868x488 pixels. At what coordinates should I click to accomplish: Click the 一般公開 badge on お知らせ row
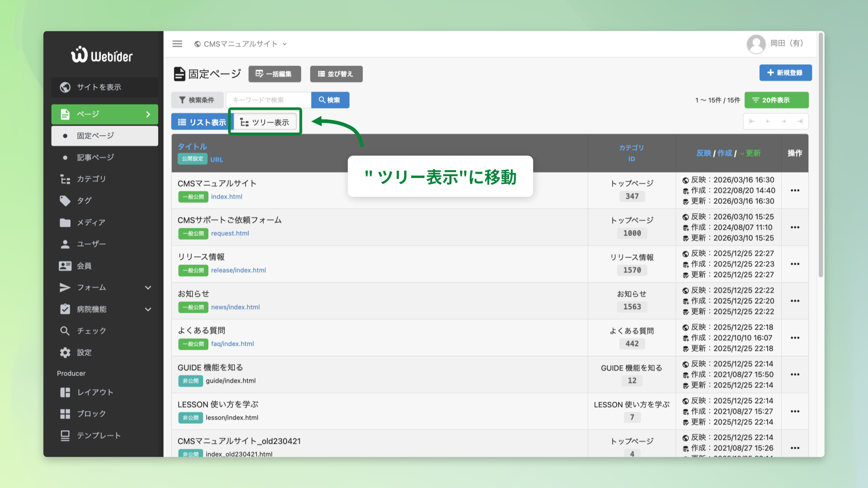pyautogui.click(x=193, y=307)
